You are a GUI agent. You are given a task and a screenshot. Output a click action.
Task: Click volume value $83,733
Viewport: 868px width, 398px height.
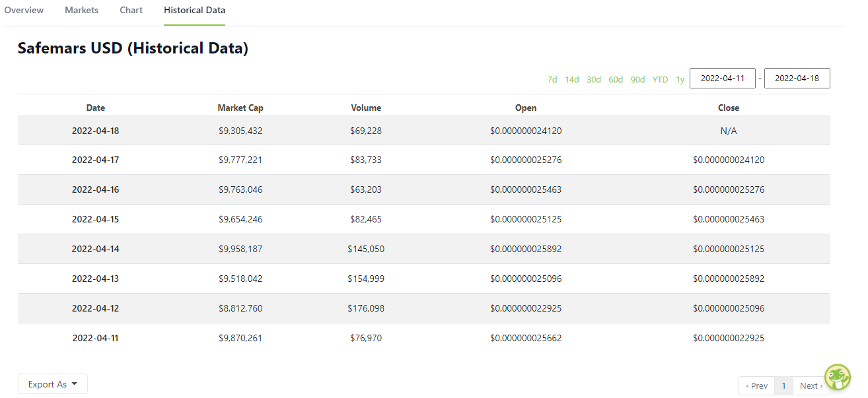(x=366, y=160)
